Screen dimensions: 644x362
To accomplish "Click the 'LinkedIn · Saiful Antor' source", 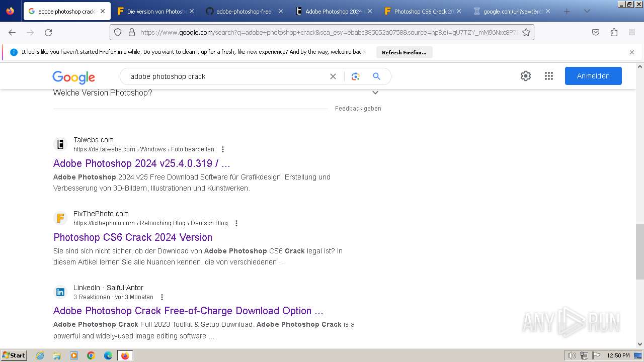I will tap(108, 288).
